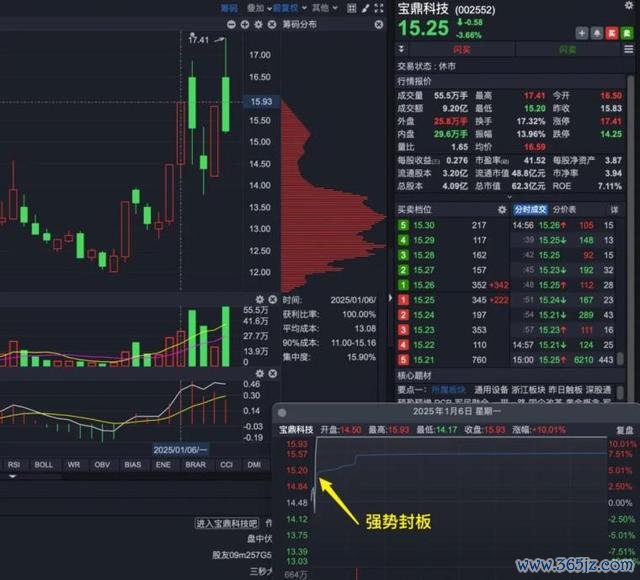640x580 pixels.
Task: Switch indicator to BOLL tab
Action: (44, 464)
